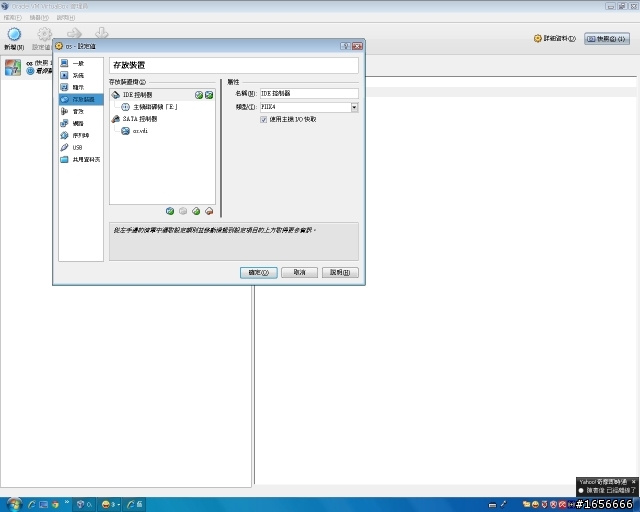This screenshot has height=512, width=640.
Task: Open 機器(M) menu in VirtualBox manager
Action: pos(39,18)
